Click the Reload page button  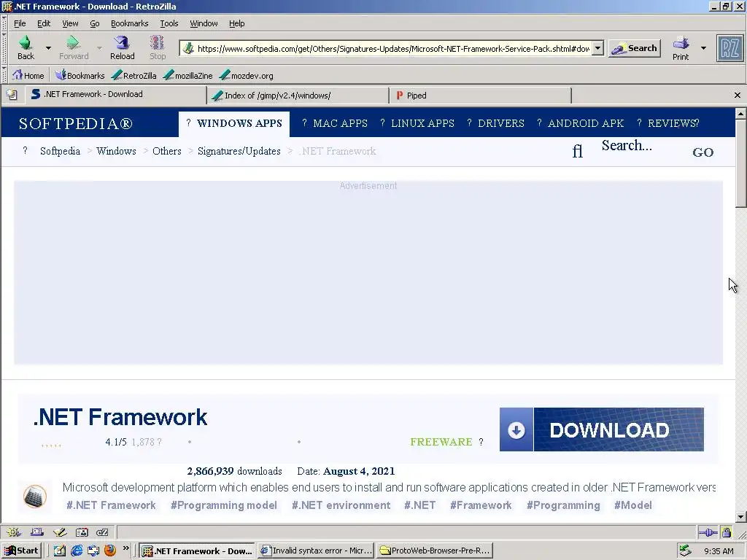tap(123, 47)
